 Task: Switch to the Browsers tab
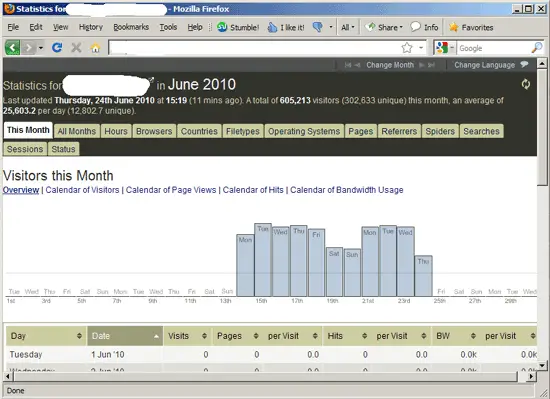(154, 131)
